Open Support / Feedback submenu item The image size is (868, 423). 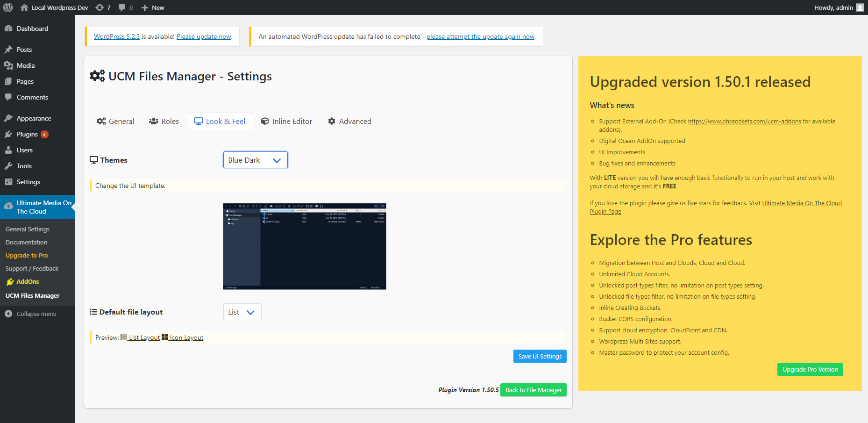(x=32, y=269)
